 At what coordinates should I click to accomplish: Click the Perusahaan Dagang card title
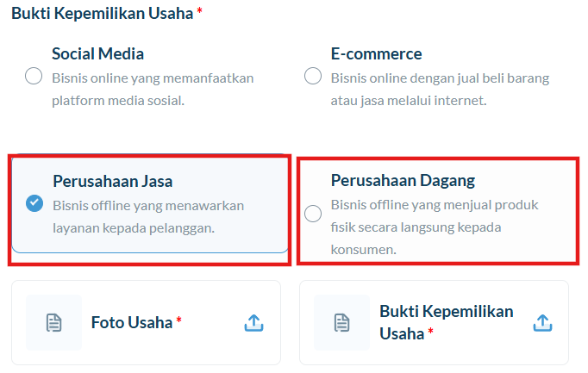coord(403,181)
